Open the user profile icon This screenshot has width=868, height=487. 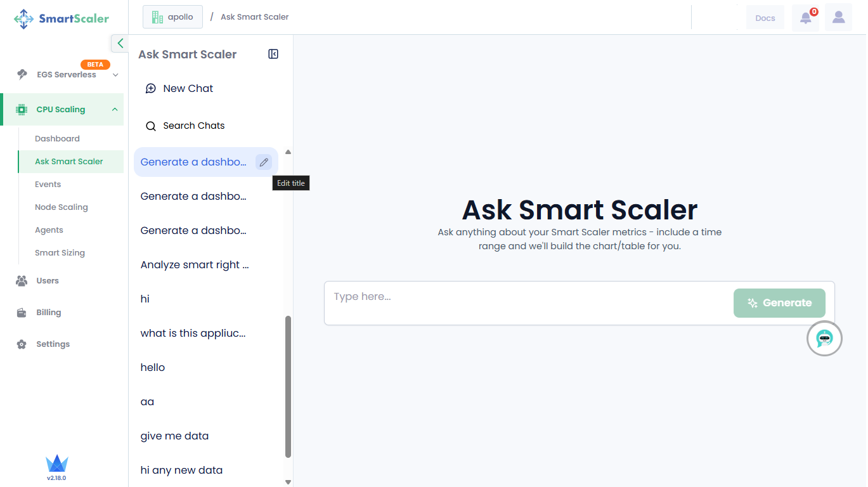[838, 18]
